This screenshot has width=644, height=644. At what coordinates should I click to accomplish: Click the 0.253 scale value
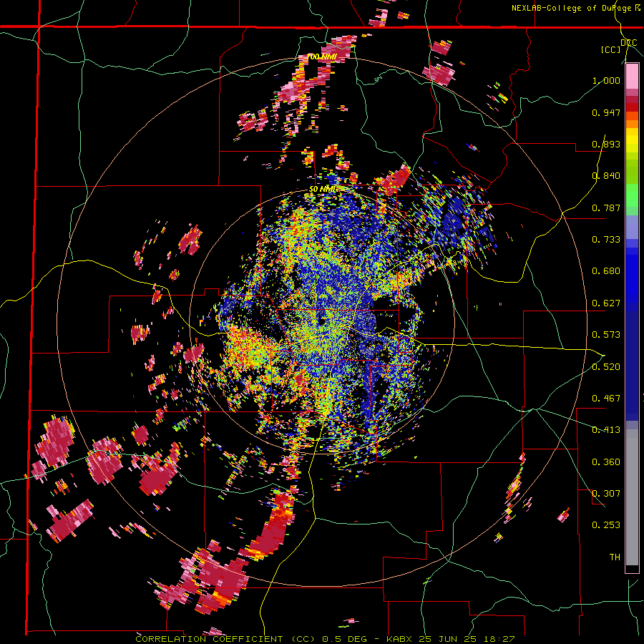[x=606, y=525]
